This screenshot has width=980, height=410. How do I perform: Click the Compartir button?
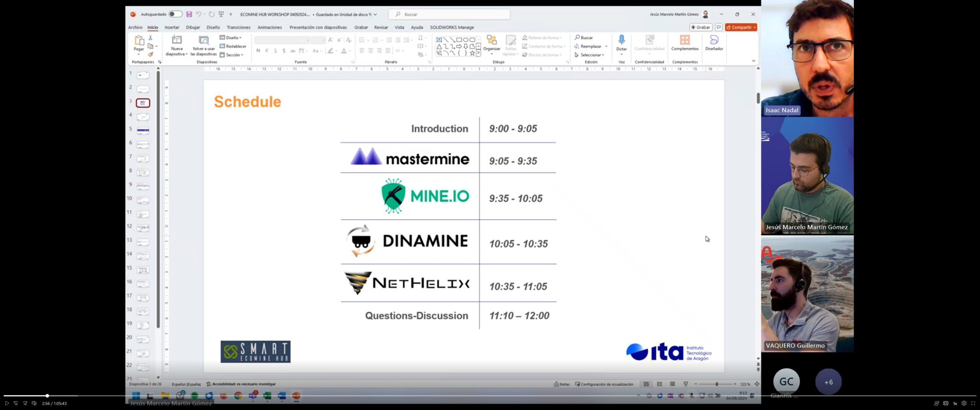(740, 28)
